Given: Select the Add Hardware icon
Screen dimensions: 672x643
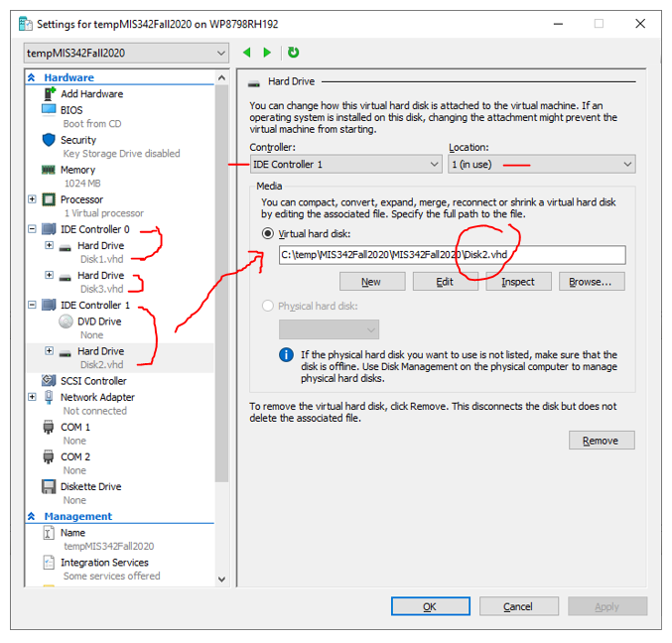Looking at the screenshot, I should (50, 94).
